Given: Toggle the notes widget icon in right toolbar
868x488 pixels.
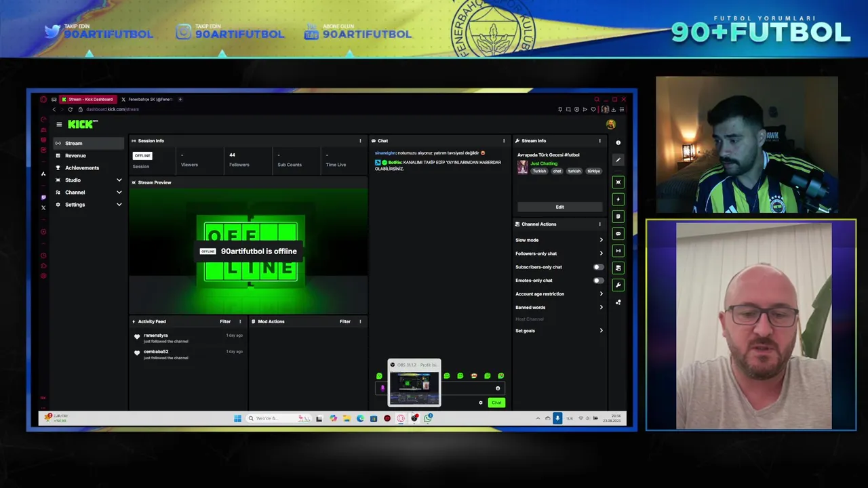Looking at the screenshot, I should [618, 216].
